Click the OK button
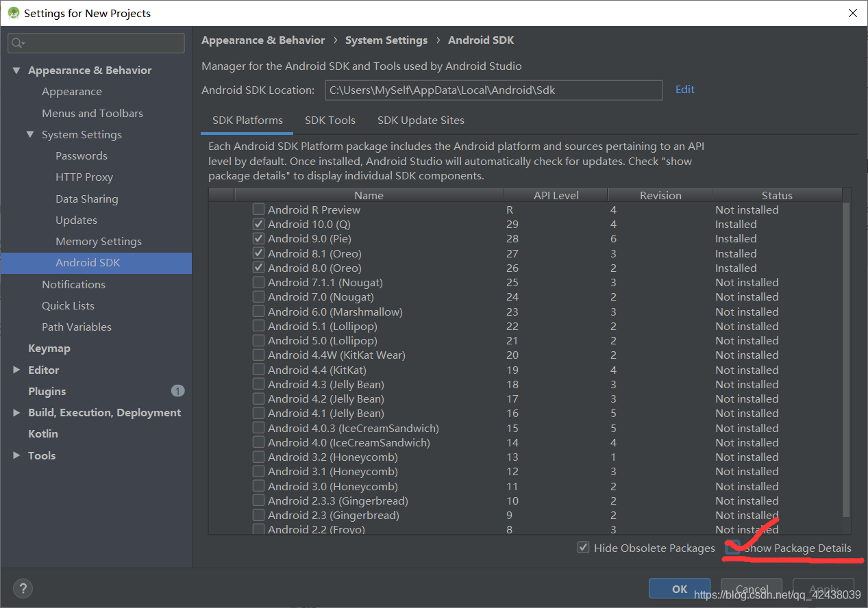Viewport: 868px width, 608px height. click(680, 589)
